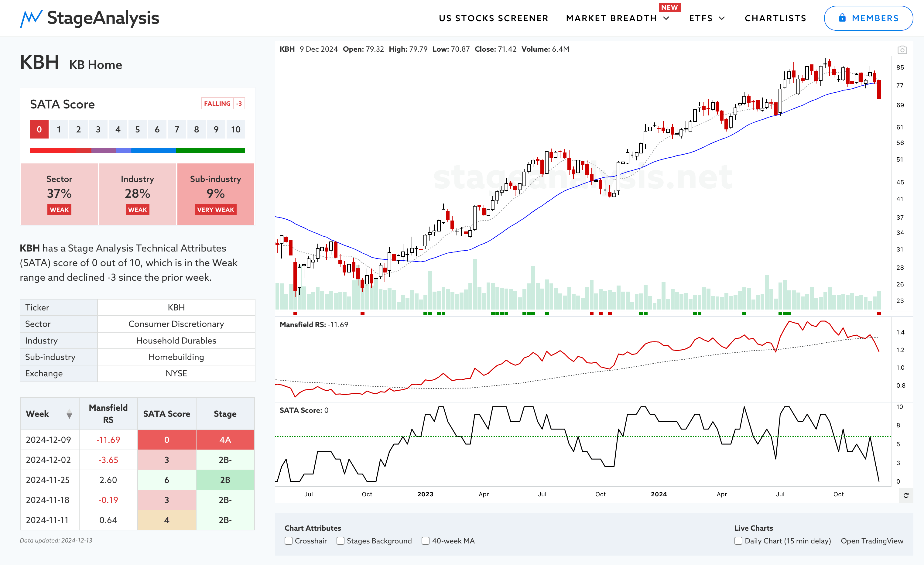The image size is (924, 565).
Task: Select week 2024-11-25 cell
Action: tap(50, 480)
